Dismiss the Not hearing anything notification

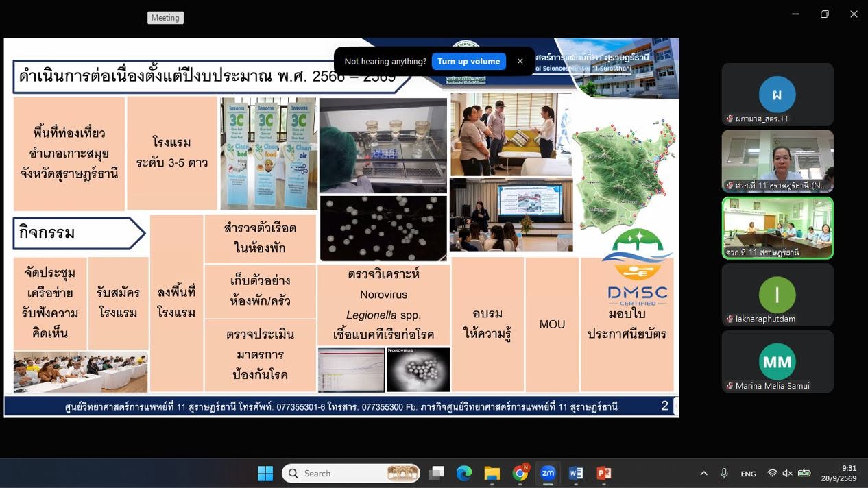[520, 61]
